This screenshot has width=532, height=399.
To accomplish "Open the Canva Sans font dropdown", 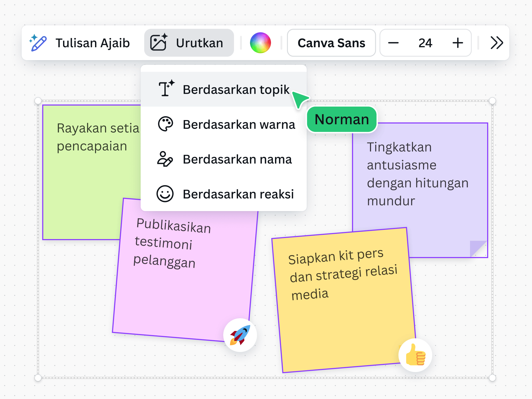I will click(331, 42).
